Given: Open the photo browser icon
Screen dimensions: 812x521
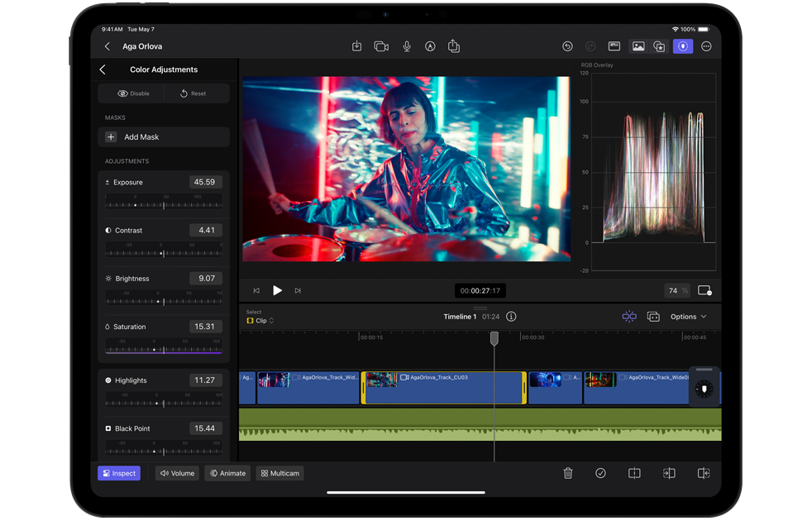Looking at the screenshot, I should pos(638,46).
